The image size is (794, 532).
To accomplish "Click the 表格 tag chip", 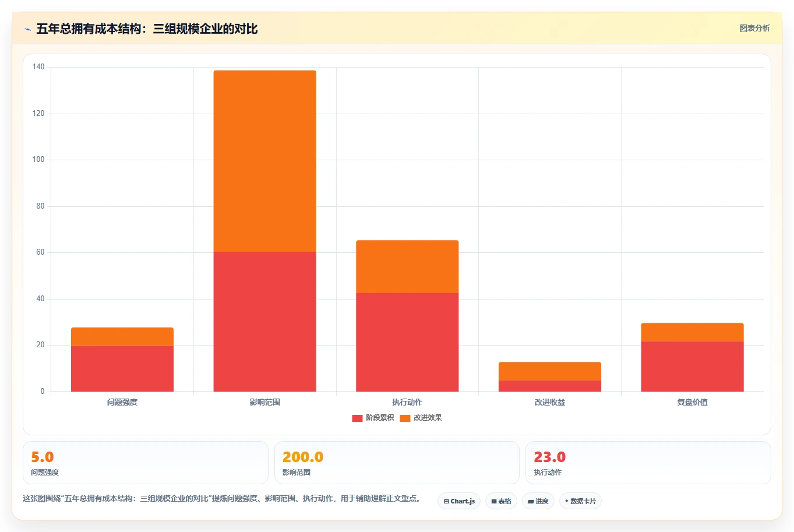I will [501, 501].
